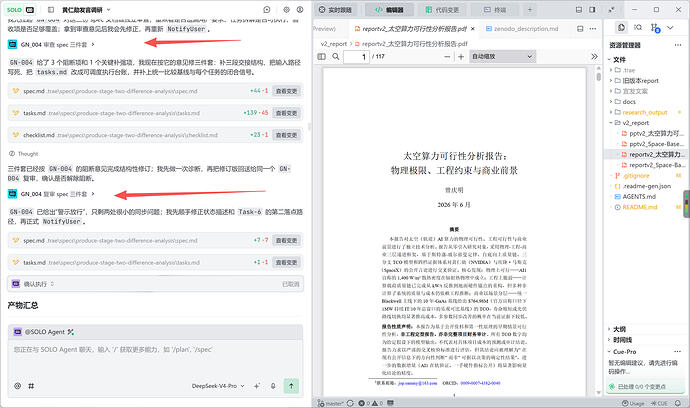Expand the Thought section
The width and height of the screenshot is (690, 408).
tap(24, 154)
